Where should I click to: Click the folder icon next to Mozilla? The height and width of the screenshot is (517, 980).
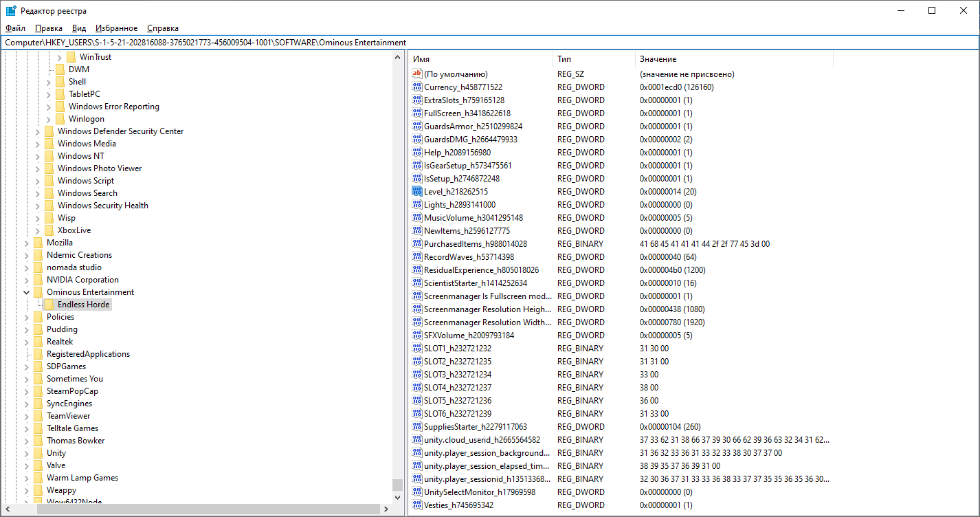[38, 243]
